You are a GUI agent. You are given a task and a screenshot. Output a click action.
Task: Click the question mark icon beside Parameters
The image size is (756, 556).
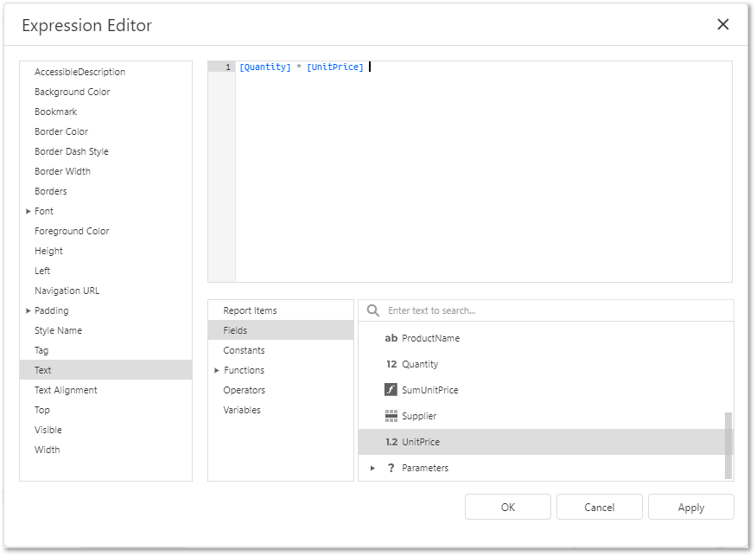pyautogui.click(x=391, y=468)
